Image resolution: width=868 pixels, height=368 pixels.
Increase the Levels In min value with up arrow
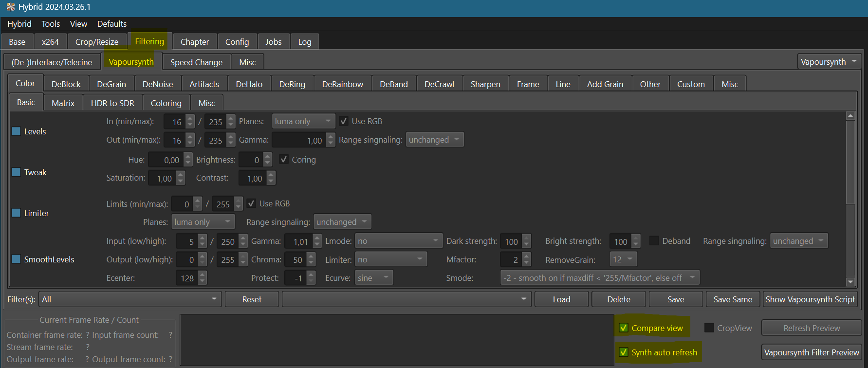click(190, 118)
